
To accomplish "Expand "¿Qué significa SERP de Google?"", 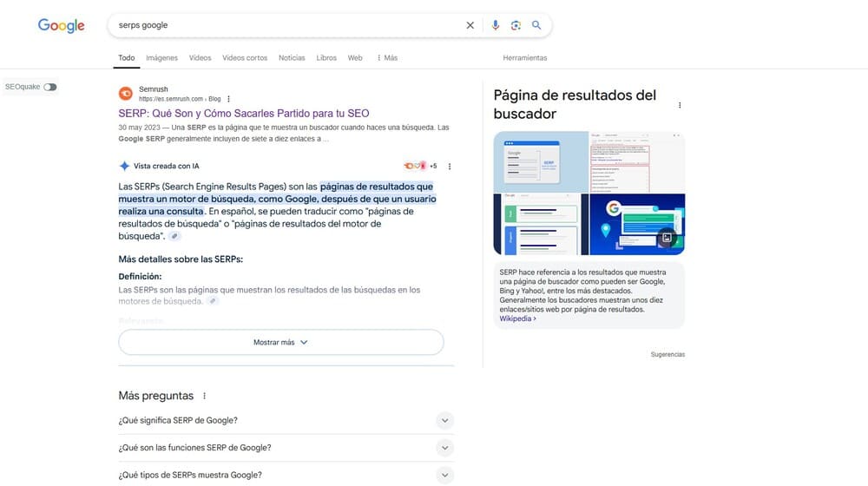I will coord(286,421).
